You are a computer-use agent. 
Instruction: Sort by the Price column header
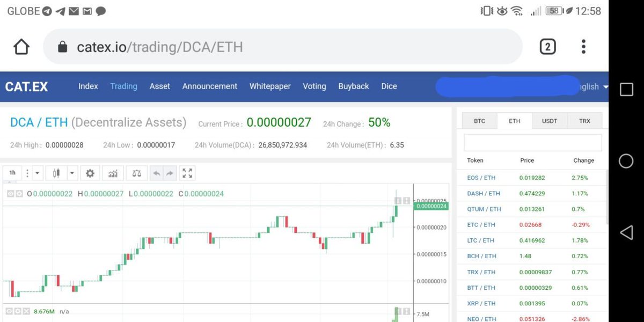point(527,160)
